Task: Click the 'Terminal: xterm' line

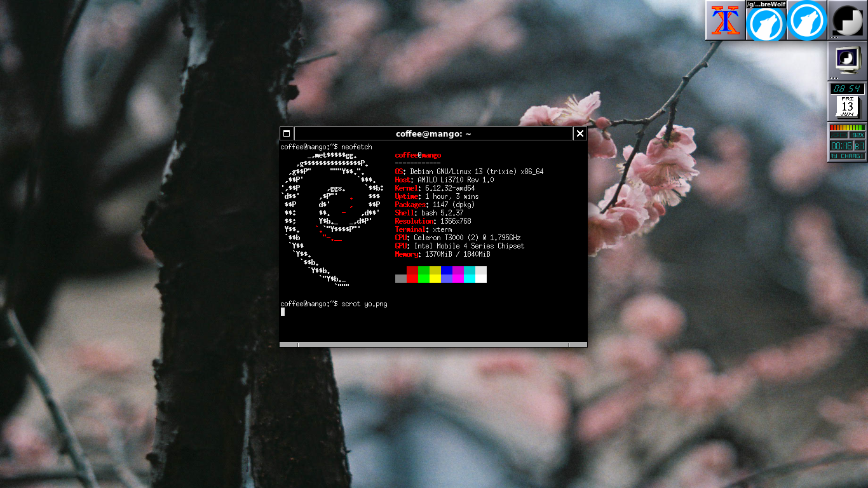Action: pos(423,229)
